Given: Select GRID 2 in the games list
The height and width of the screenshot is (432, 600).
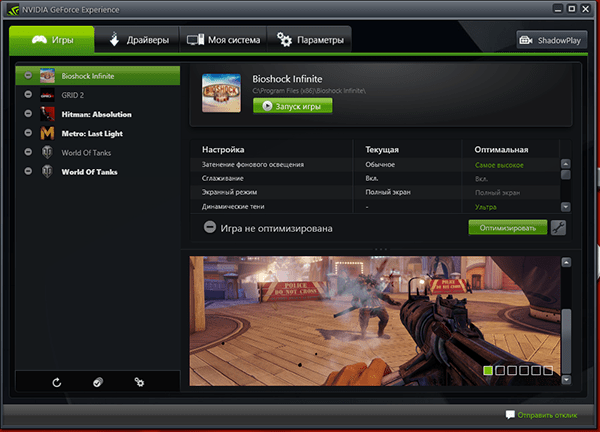Looking at the screenshot, I should [98, 95].
